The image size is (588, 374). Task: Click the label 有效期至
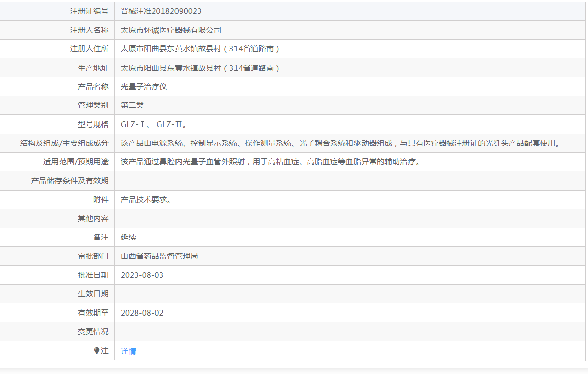(x=93, y=313)
